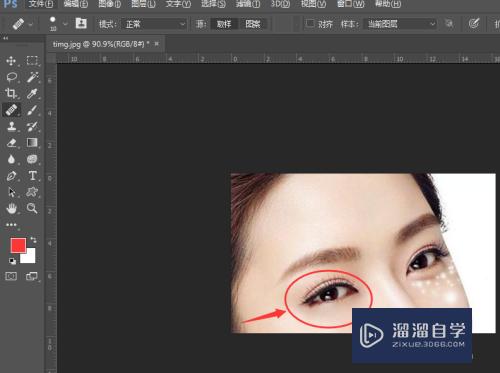Select the Rectangular Marquee tool

32,60
